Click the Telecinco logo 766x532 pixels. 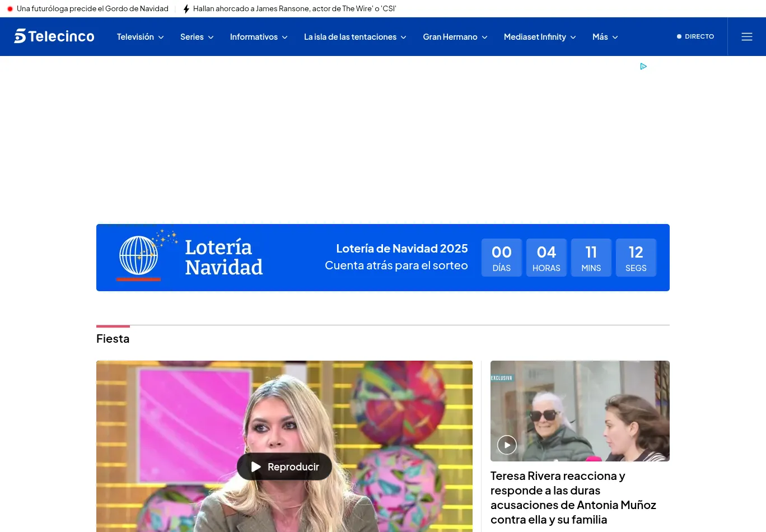[54, 36]
